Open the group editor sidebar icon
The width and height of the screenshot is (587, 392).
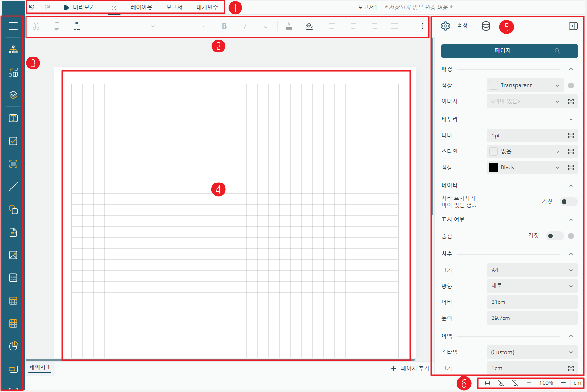click(x=13, y=72)
